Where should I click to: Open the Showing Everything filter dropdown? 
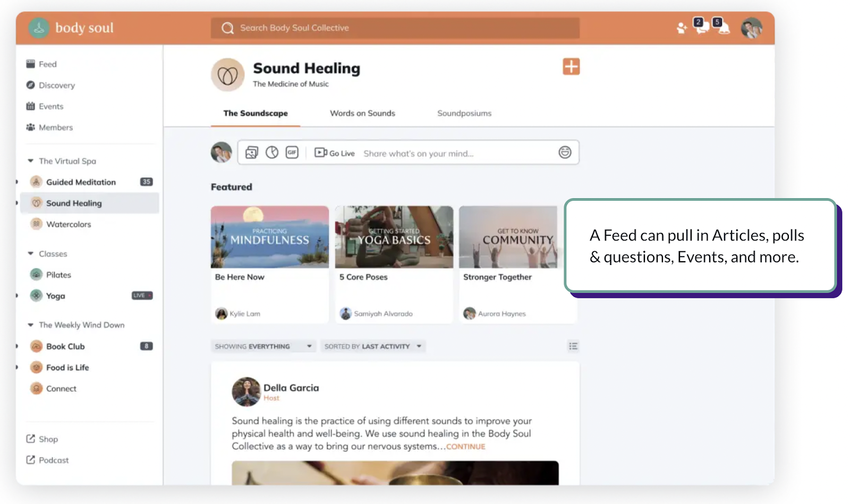click(x=263, y=346)
